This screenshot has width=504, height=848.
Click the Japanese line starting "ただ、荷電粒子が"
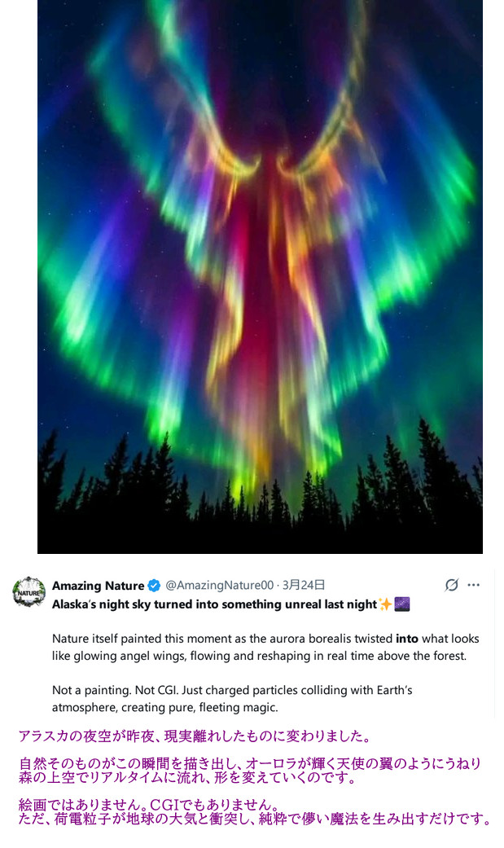click(254, 819)
